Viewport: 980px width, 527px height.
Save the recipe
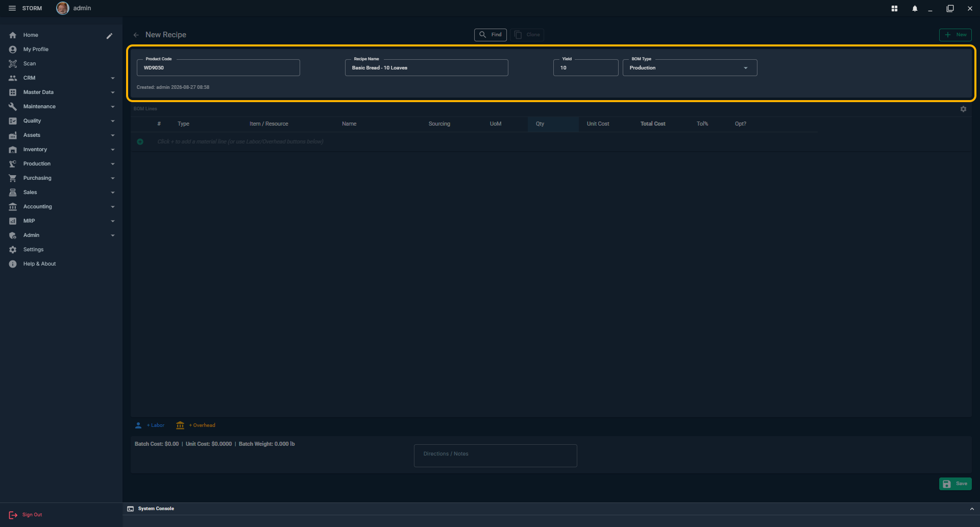955,484
